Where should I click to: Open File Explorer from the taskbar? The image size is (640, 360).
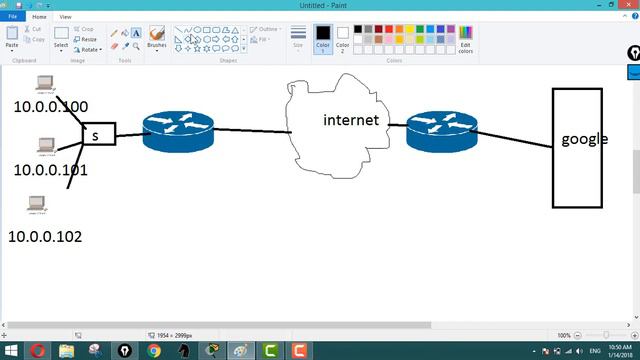pyautogui.click(x=66, y=351)
